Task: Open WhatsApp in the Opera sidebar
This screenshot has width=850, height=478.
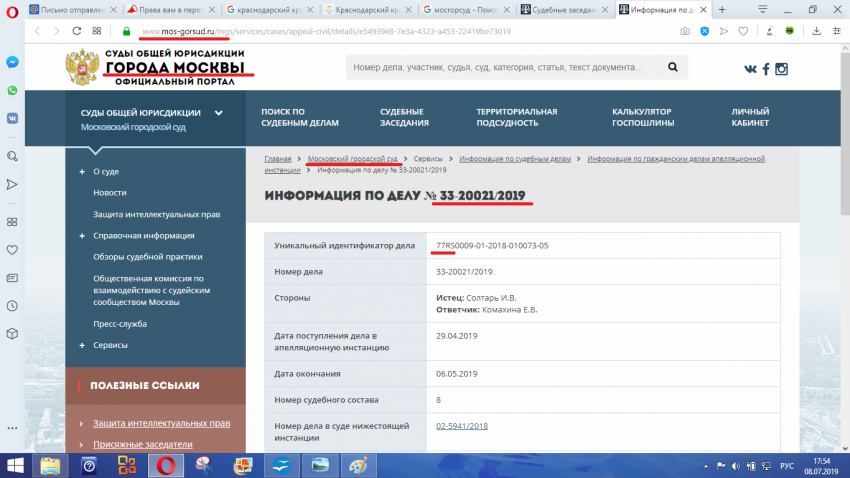Action: [12, 90]
